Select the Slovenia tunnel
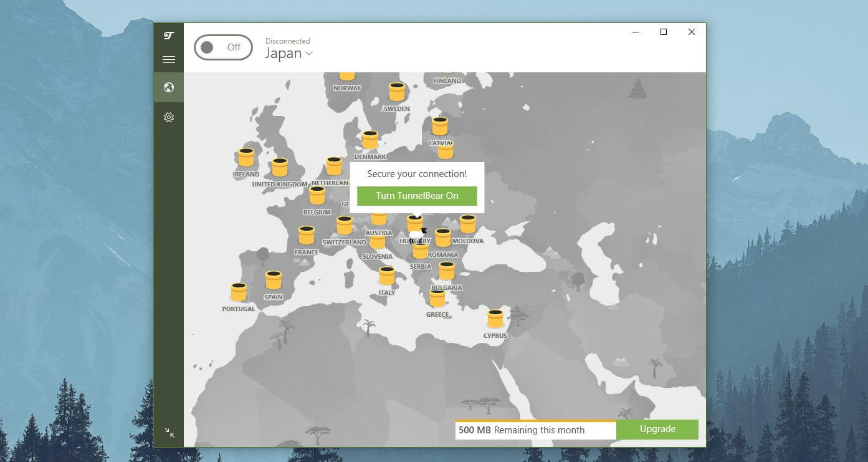This screenshot has height=462, width=868. pos(378,243)
